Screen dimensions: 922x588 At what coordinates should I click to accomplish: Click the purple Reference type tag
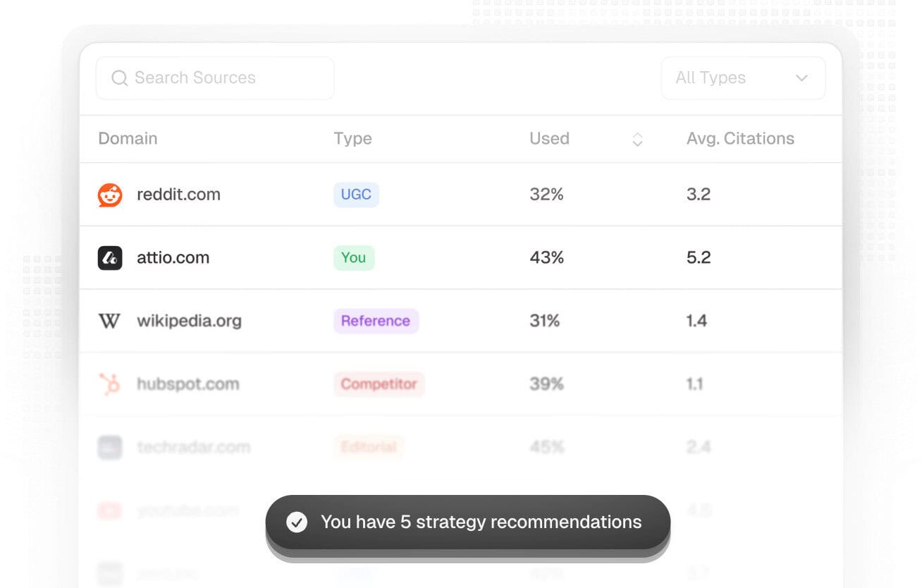pyautogui.click(x=376, y=321)
